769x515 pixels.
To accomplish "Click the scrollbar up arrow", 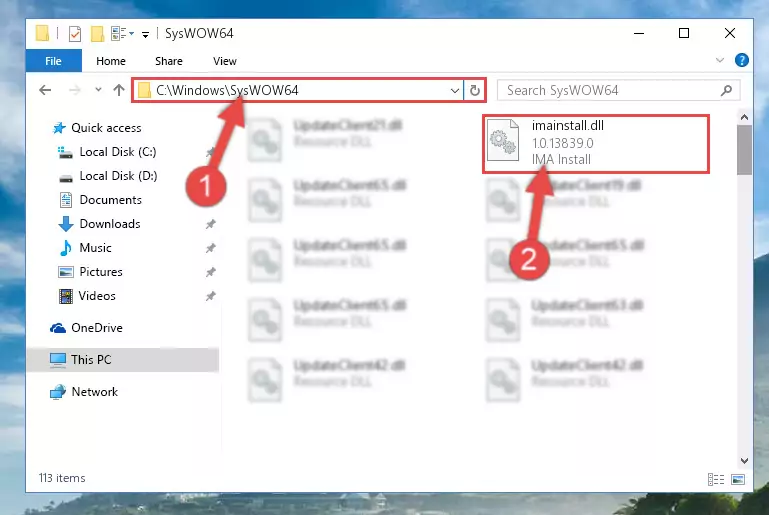I will 744,117.
